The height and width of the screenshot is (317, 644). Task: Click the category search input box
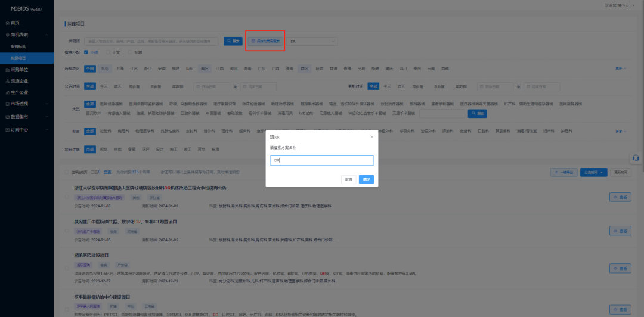tap(442, 113)
